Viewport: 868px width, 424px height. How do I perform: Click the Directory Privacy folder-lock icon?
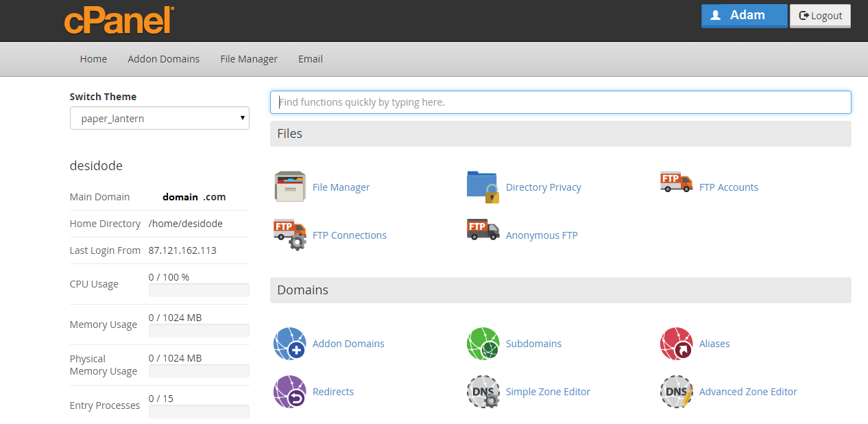483,187
